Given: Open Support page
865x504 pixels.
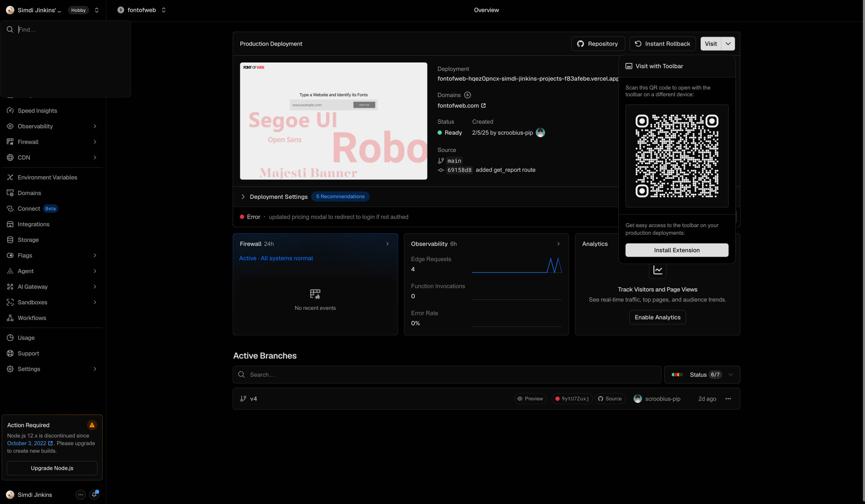Looking at the screenshot, I should click(52, 353).
